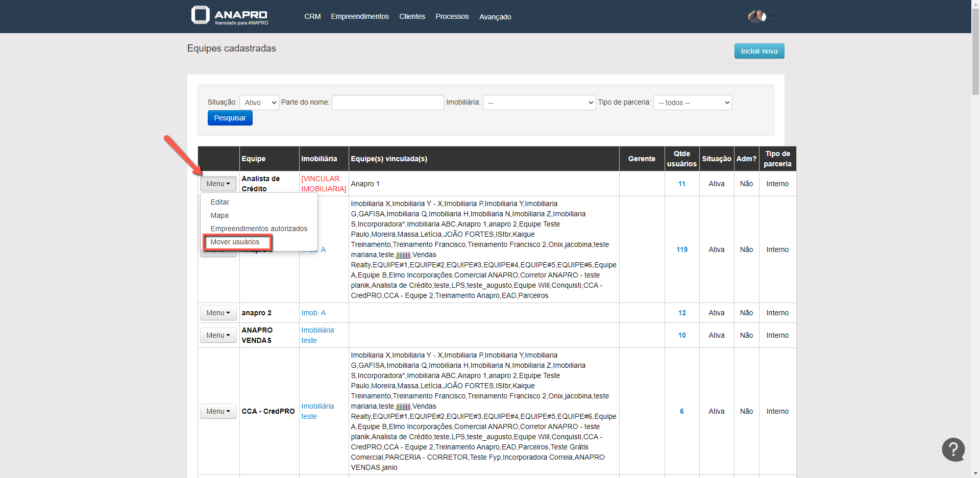This screenshot has height=478, width=980.
Task: Click 'Mapa' option in team menu
Action: [x=219, y=216]
